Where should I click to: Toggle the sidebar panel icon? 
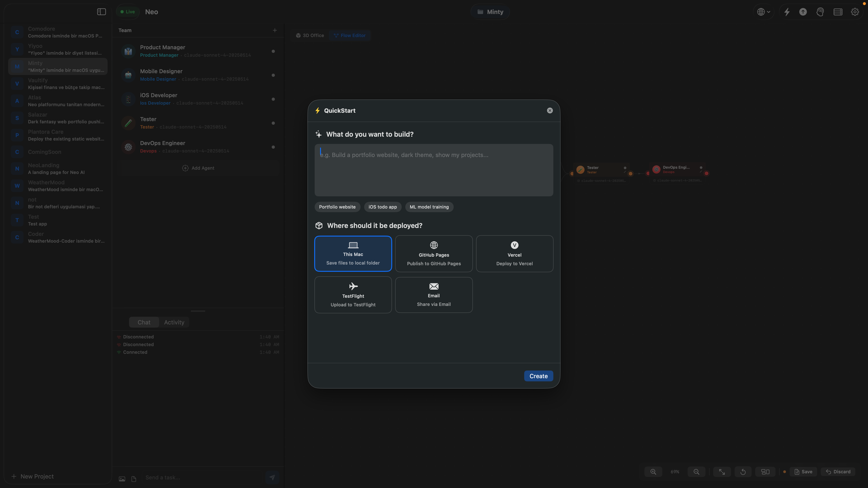click(101, 12)
